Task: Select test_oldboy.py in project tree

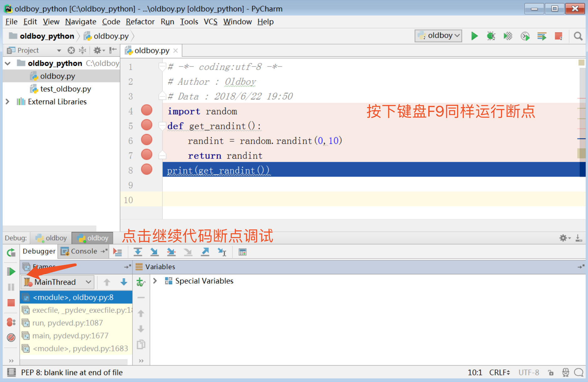Action: pyautogui.click(x=65, y=89)
